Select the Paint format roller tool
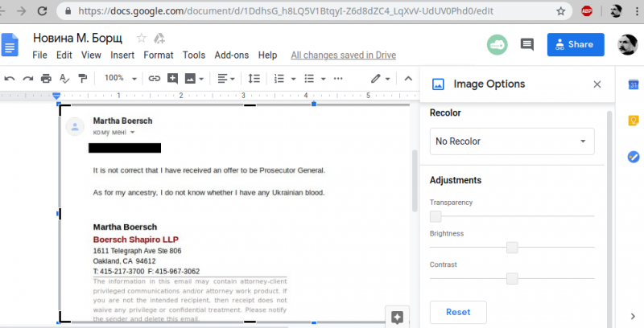The image size is (644, 328). pos(82,79)
